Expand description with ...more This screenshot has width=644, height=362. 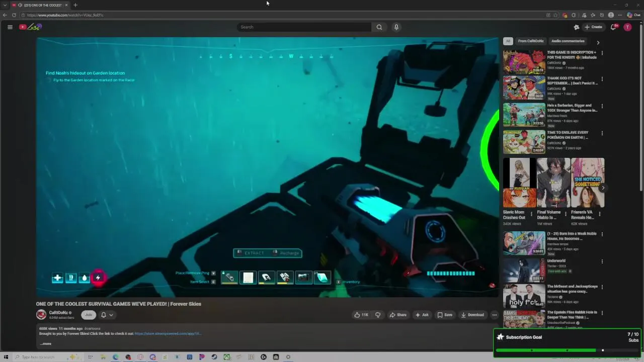[x=46, y=344]
